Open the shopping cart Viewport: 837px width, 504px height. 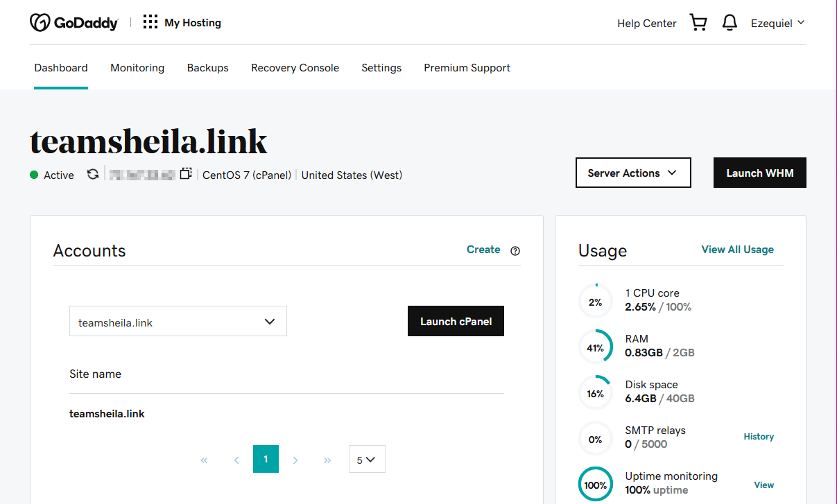[698, 23]
